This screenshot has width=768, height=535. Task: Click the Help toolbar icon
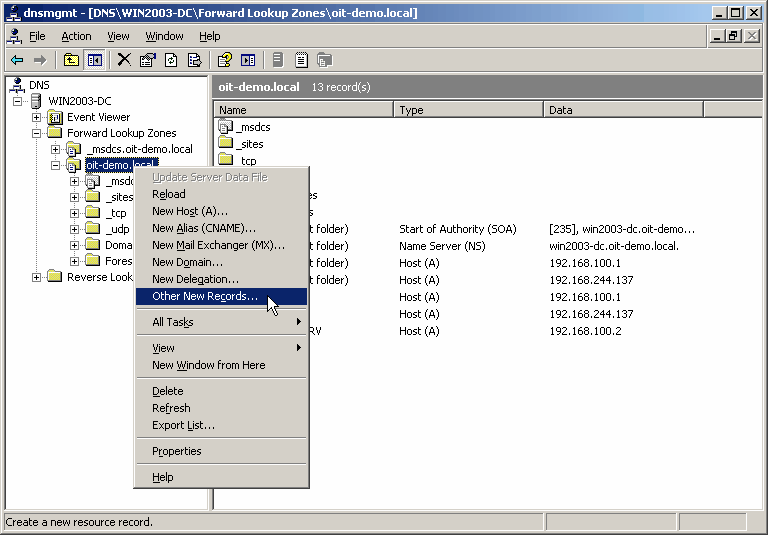coord(225,60)
